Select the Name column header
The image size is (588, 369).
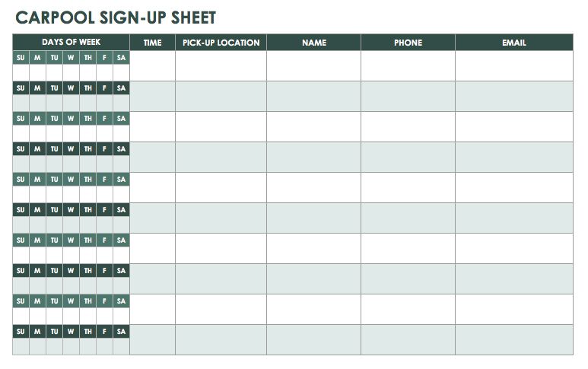(x=313, y=43)
